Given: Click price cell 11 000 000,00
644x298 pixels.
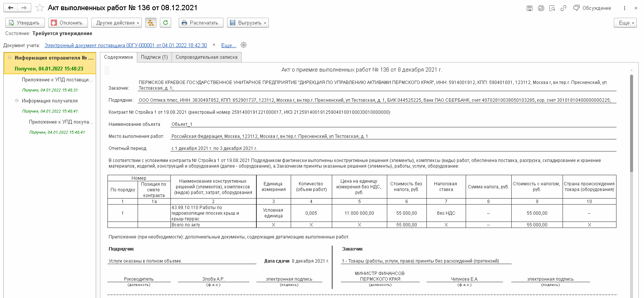Looking at the screenshot, I should click(x=359, y=213).
